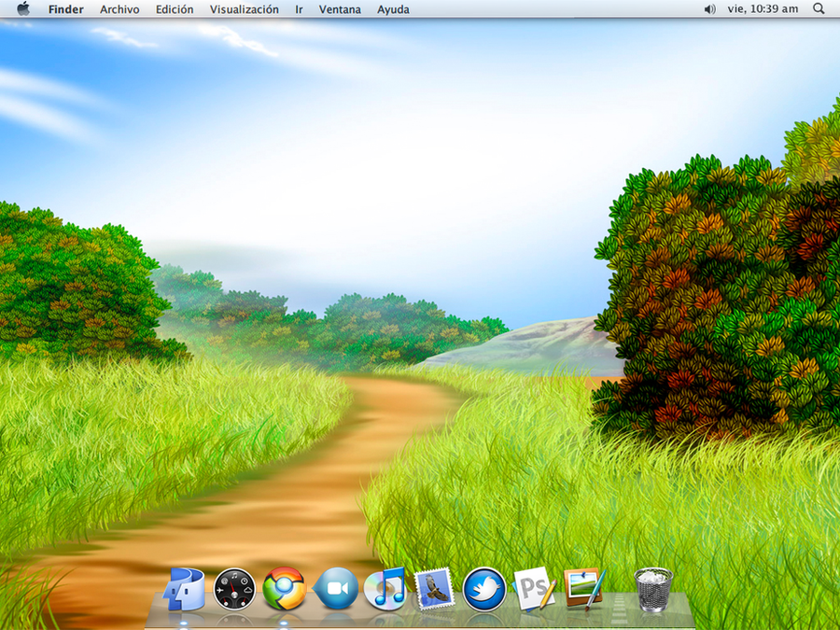The width and height of the screenshot is (840, 630).
Task: Launch the Twitter bird app
Action: pos(484,589)
